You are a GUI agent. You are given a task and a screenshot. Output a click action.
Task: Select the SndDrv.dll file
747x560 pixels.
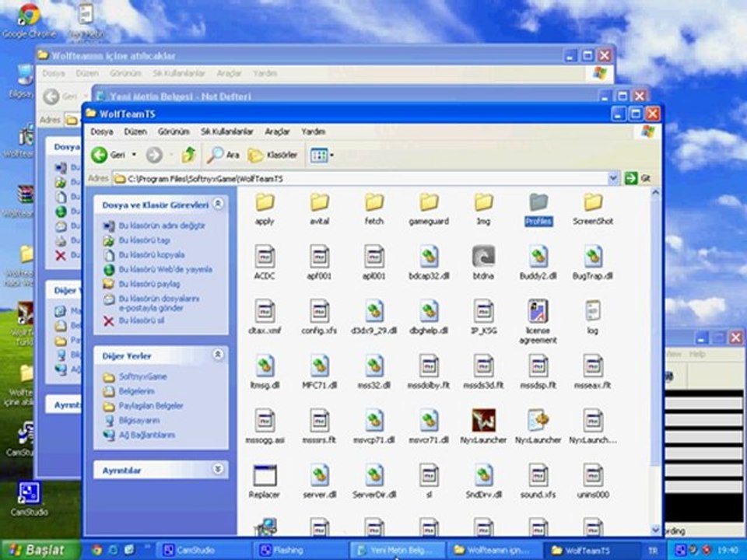point(483,481)
